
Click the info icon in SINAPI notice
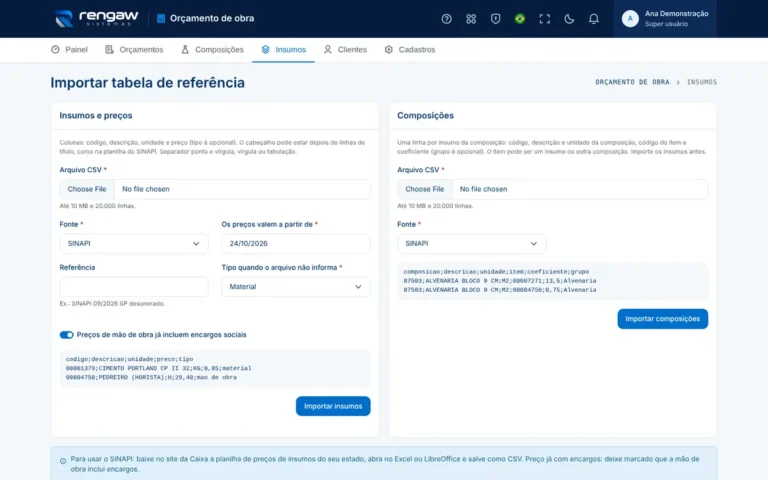pyautogui.click(x=63, y=461)
